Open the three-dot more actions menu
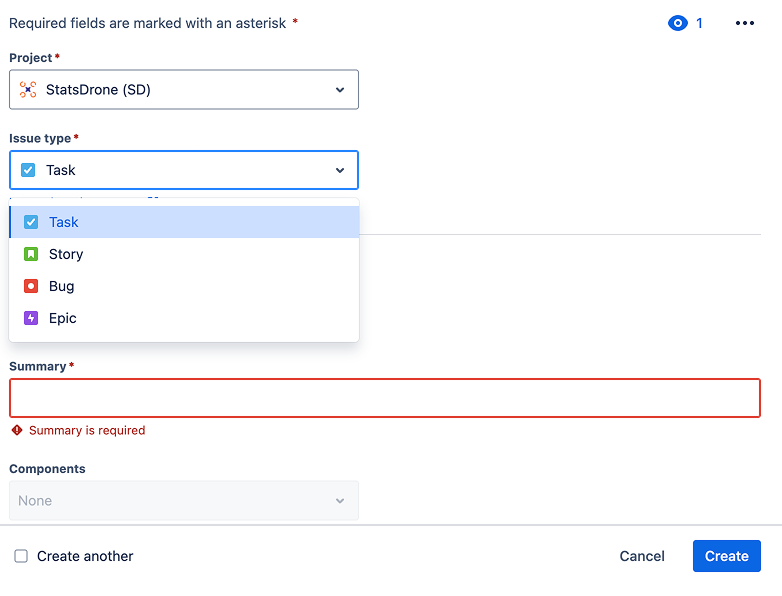The height and width of the screenshot is (596, 782). [745, 23]
